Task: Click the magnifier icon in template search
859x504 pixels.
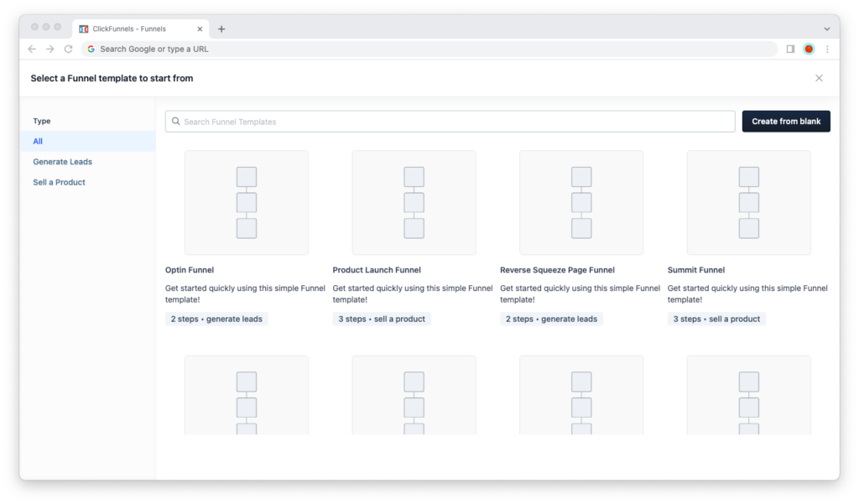Action: (x=176, y=121)
